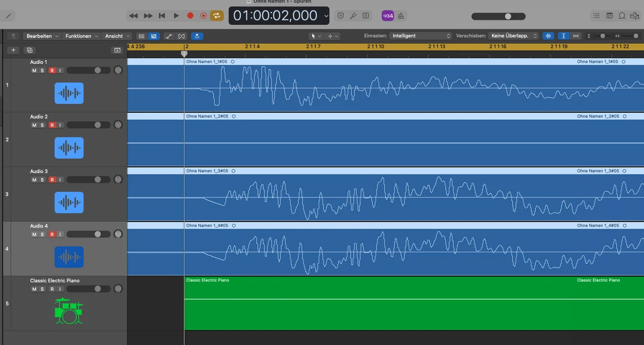Open the tuner icon in control bar
The width and height of the screenshot is (644, 345).
(353, 16)
